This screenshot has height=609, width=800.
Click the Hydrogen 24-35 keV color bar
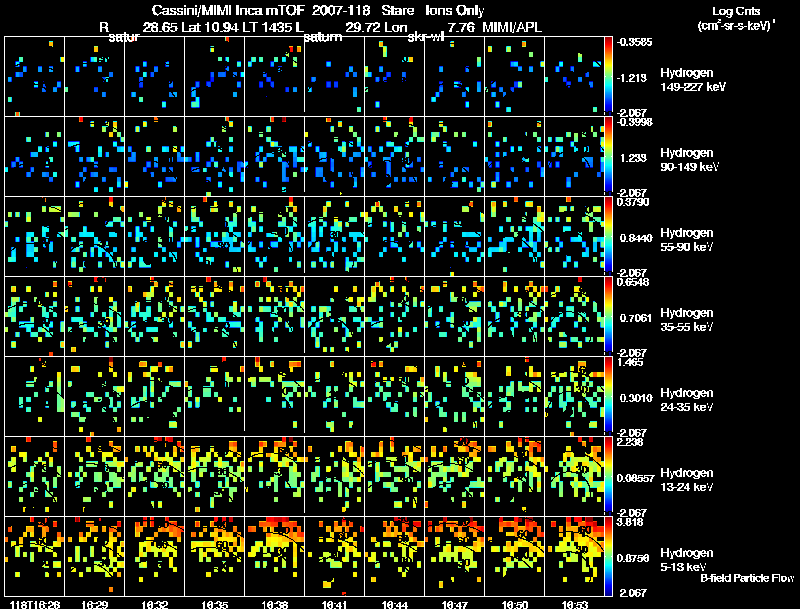point(608,396)
